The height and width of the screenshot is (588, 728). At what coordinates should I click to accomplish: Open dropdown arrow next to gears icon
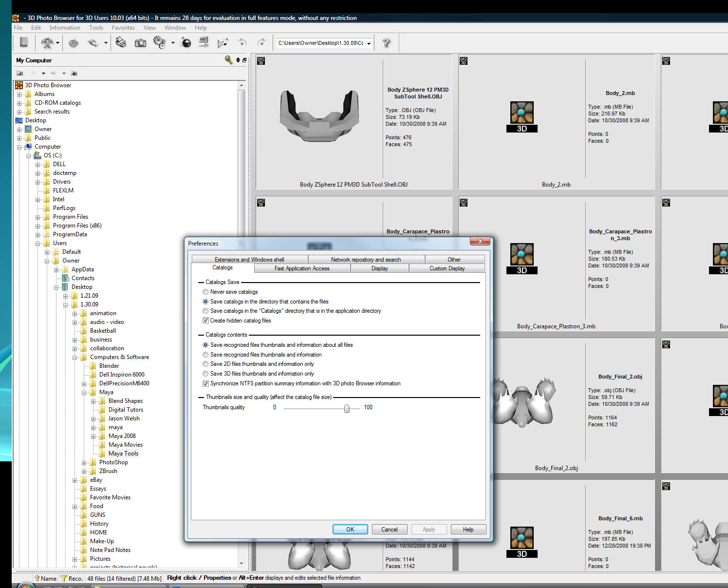click(173, 43)
